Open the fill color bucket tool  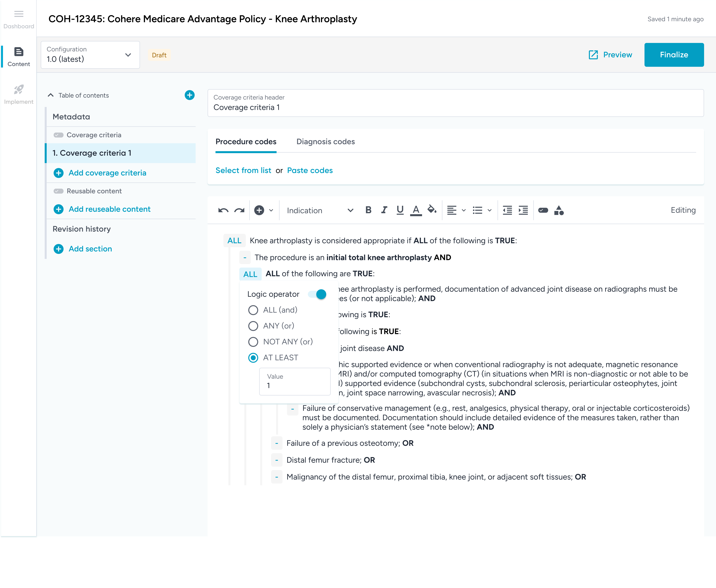[x=432, y=210]
